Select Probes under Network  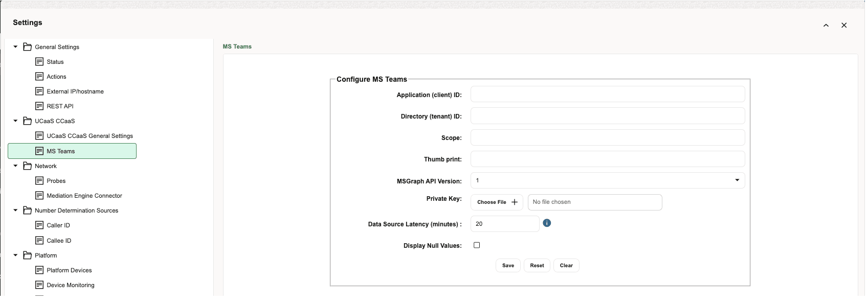tap(56, 181)
